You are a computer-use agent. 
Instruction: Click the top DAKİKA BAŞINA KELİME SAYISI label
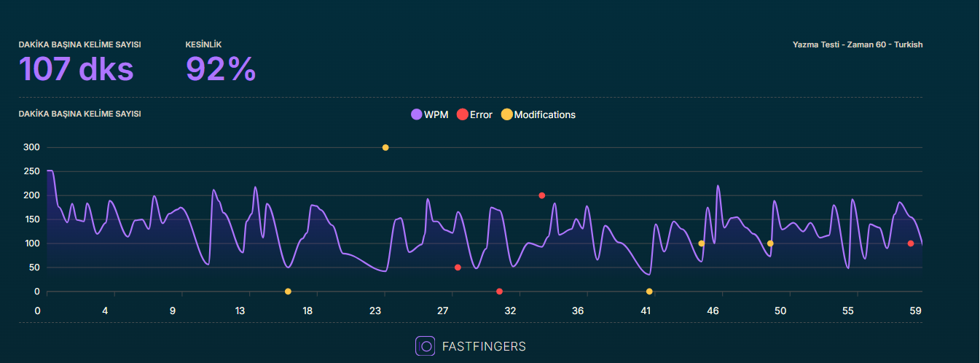pyautogui.click(x=79, y=44)
